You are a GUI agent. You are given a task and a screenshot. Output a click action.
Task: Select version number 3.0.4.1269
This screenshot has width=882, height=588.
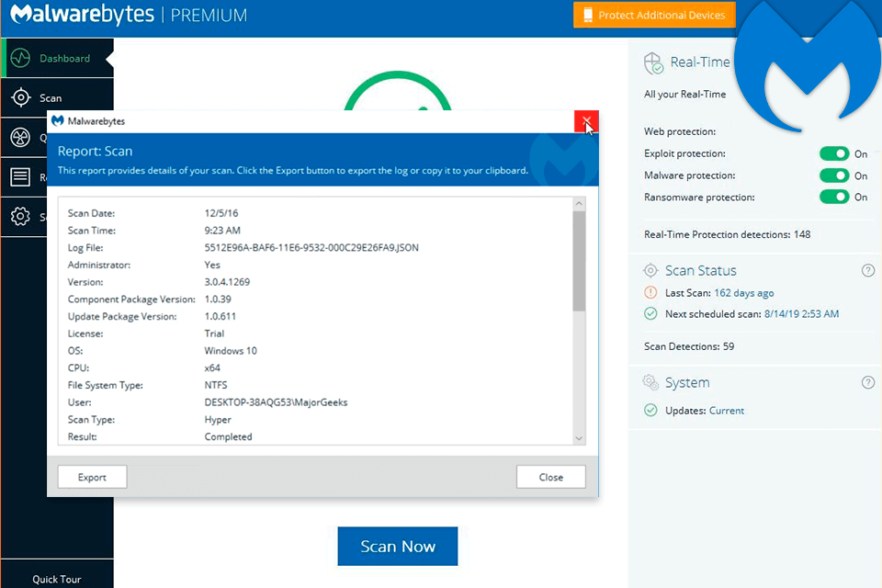pyautogui.click(x=227, y=282)
